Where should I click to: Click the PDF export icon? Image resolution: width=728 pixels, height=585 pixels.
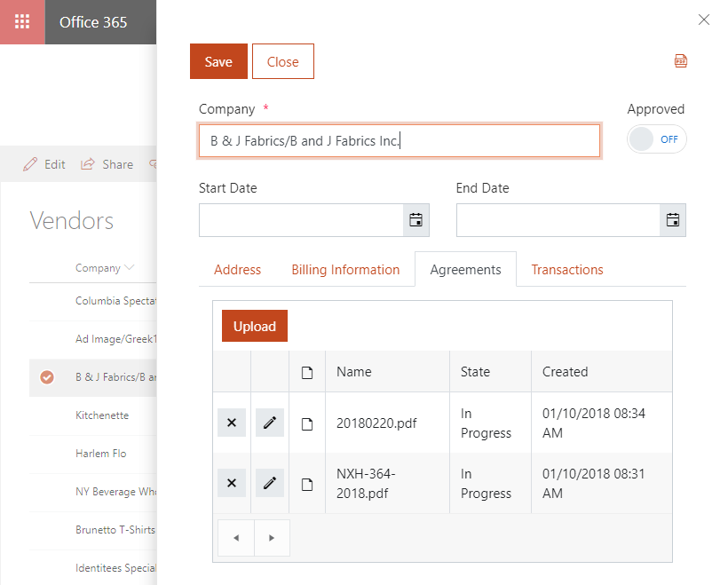[681, 61]
